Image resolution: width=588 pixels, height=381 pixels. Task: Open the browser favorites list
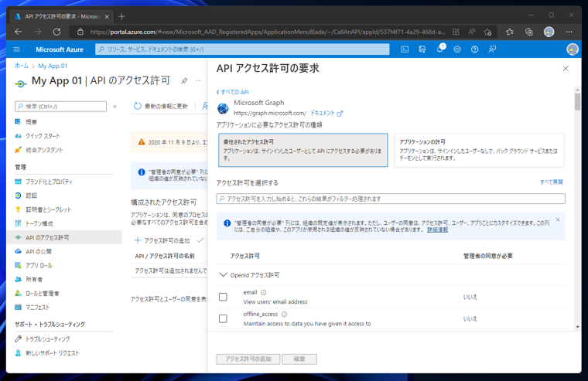[x=510, y=32]
